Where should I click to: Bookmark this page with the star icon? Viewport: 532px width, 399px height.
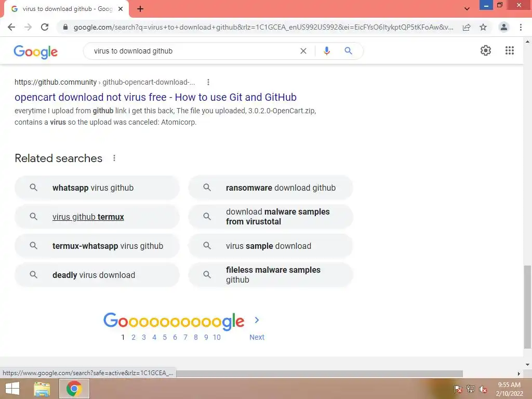(483, 27)
